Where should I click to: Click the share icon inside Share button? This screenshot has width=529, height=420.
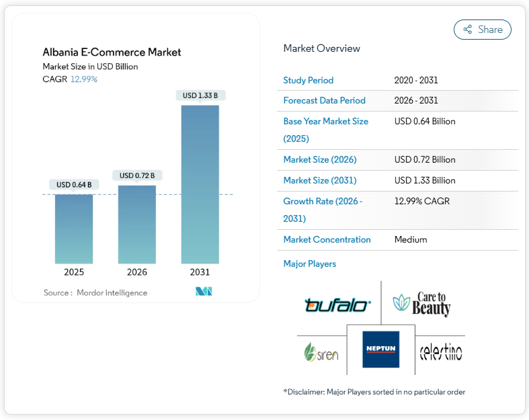[x=468, y=30]
